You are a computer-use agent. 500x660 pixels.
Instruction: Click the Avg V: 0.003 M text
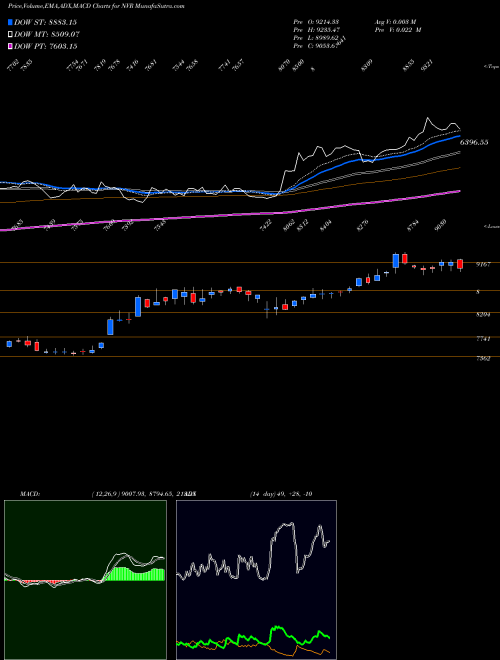(396, 22)
